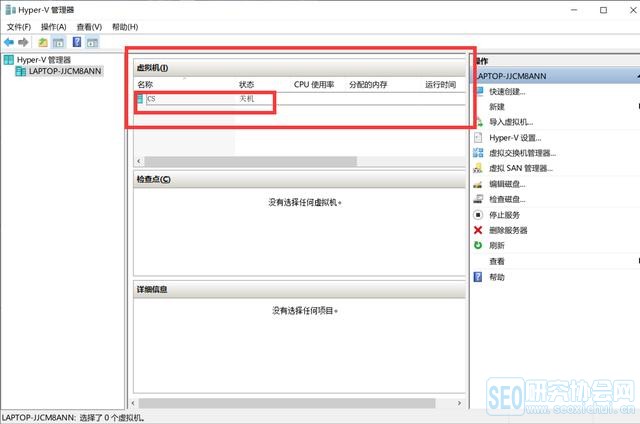This screenshot has width=640, height=424.
Task: Click the red X remove server icon
Action: [478, 230]
